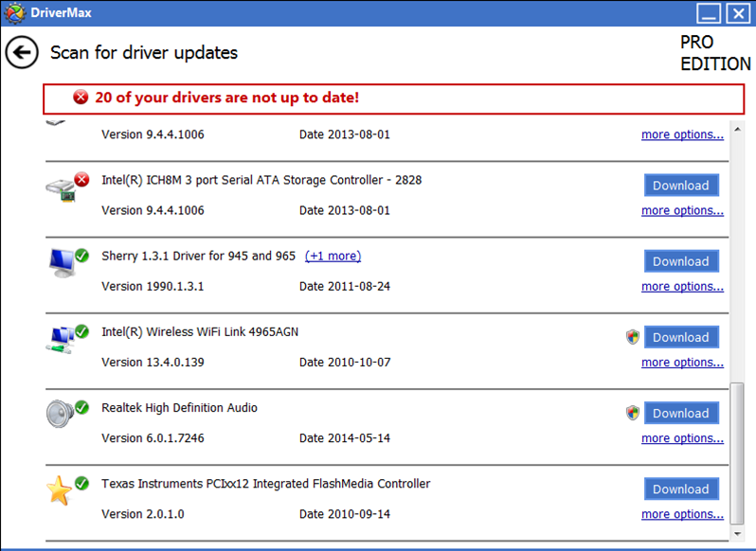The height and width of the screenshot is (551, 756).
Task: Click 'Version 13.4.0.139' text
Action: click(153, 363)
